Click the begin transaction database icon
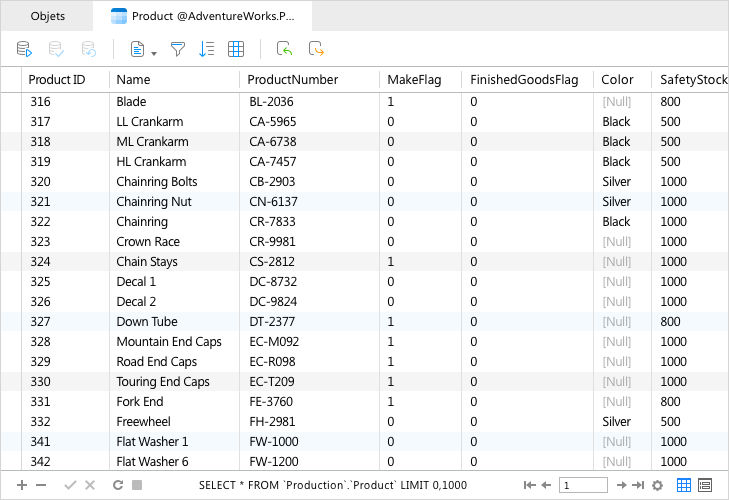 click(24, 49)
